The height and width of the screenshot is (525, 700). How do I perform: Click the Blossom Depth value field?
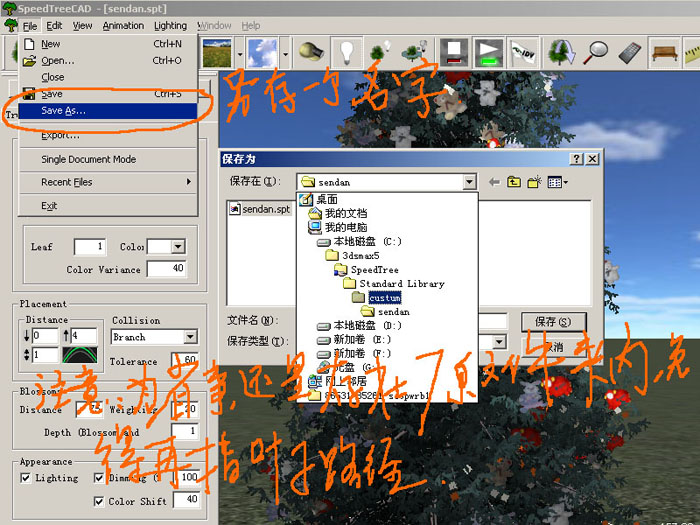pos(185,430)
